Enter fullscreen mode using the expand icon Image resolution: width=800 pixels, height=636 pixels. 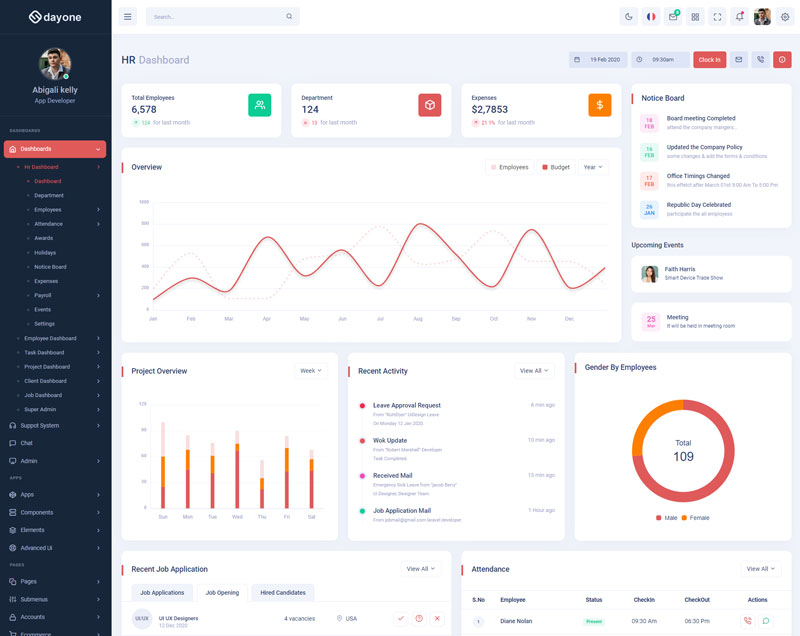pyautogui.click(x=718, y=17)
